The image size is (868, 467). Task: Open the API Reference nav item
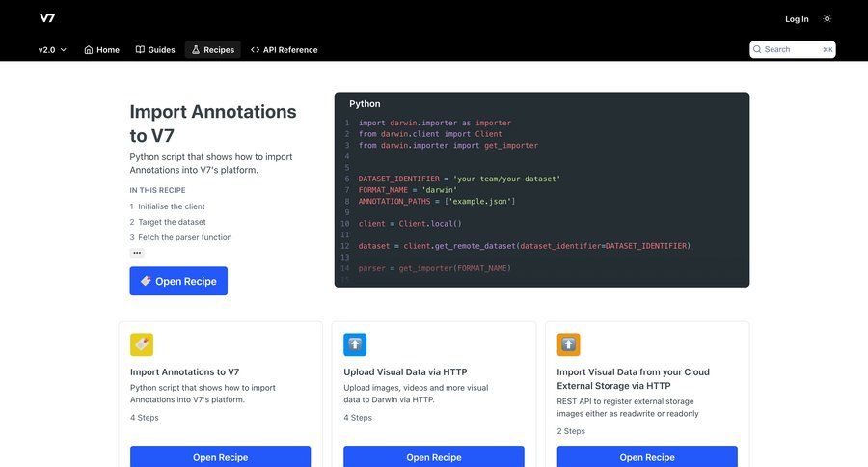[285, 50]
